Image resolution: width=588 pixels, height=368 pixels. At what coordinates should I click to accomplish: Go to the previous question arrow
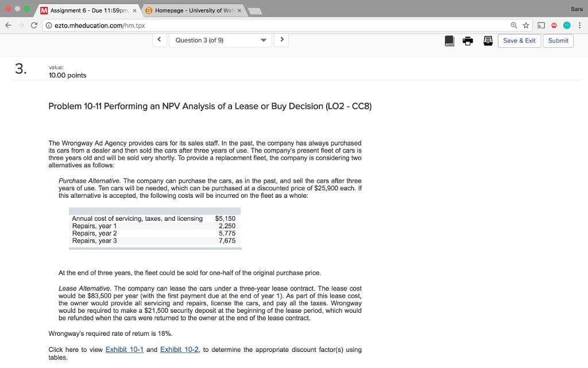click(160, 40)
